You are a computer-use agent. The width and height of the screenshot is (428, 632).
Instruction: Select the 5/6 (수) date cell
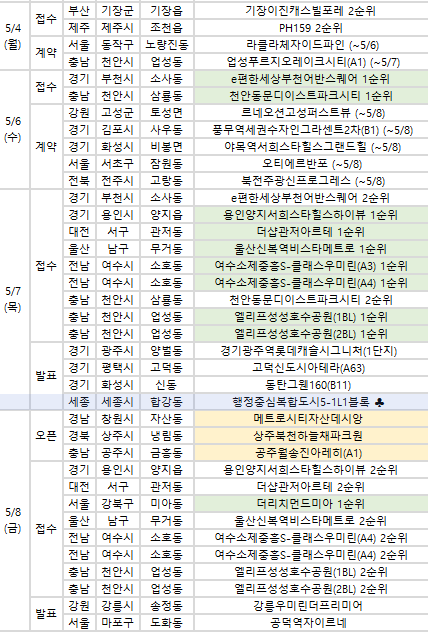pyautogui.click(x=13, y=129)
